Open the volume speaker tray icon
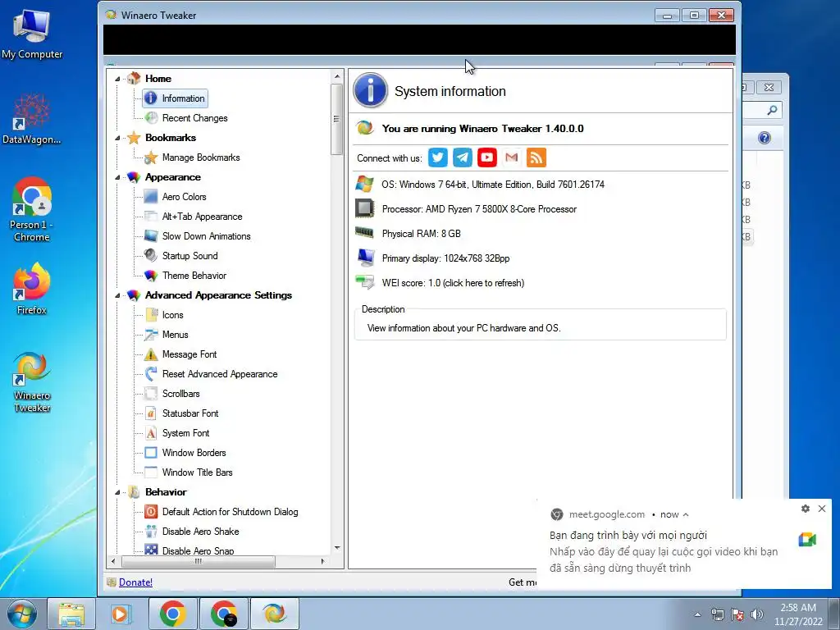This screenshot has width=840, height=630. [756, 614]
